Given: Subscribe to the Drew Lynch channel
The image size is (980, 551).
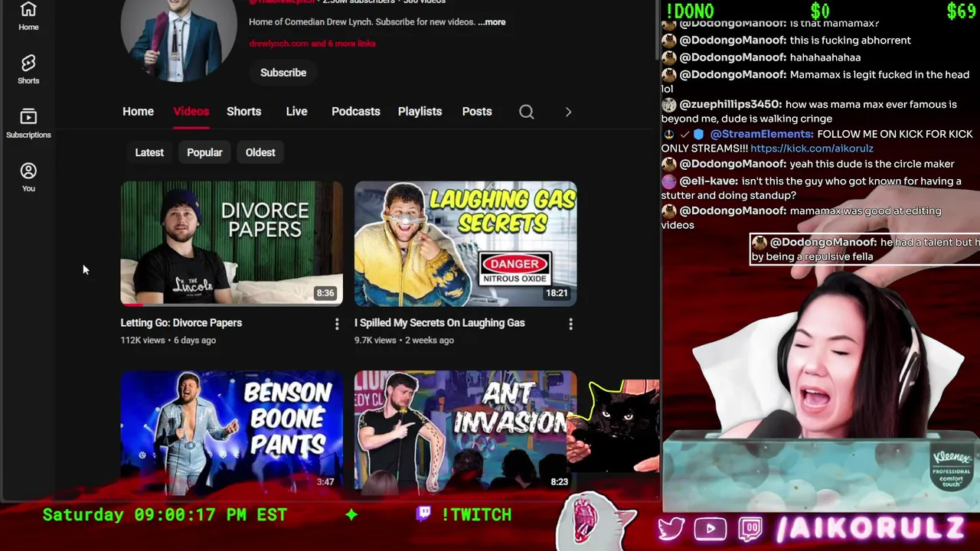Looking at the screenshot, I should tap(283, 73).
